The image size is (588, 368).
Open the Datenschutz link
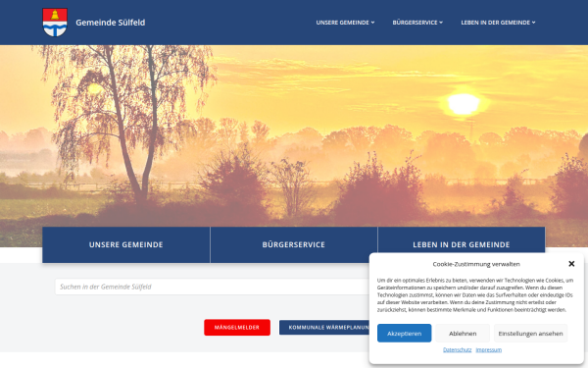tap(457, 349)
